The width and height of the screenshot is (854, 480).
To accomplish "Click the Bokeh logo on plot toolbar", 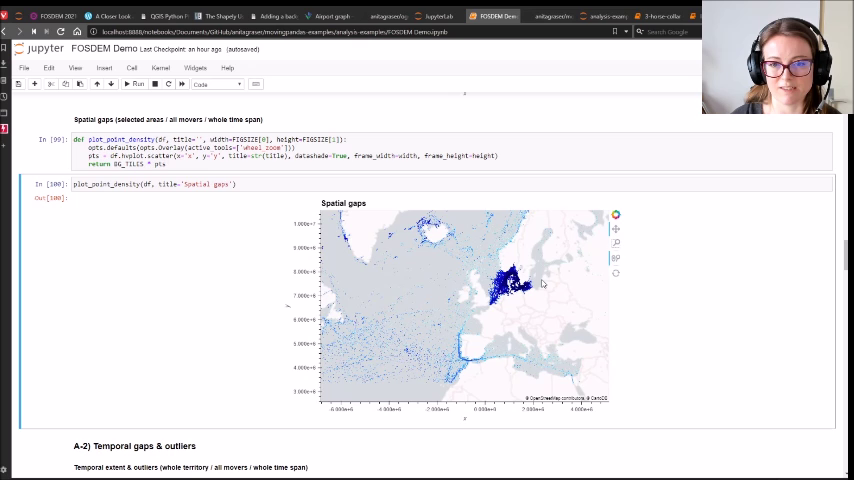I will [x=616, y=214].
